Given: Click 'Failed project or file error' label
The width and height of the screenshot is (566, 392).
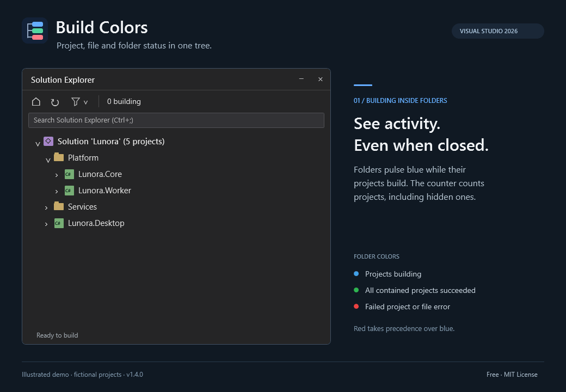Looking at the screenshot, I should coord(408,307).
